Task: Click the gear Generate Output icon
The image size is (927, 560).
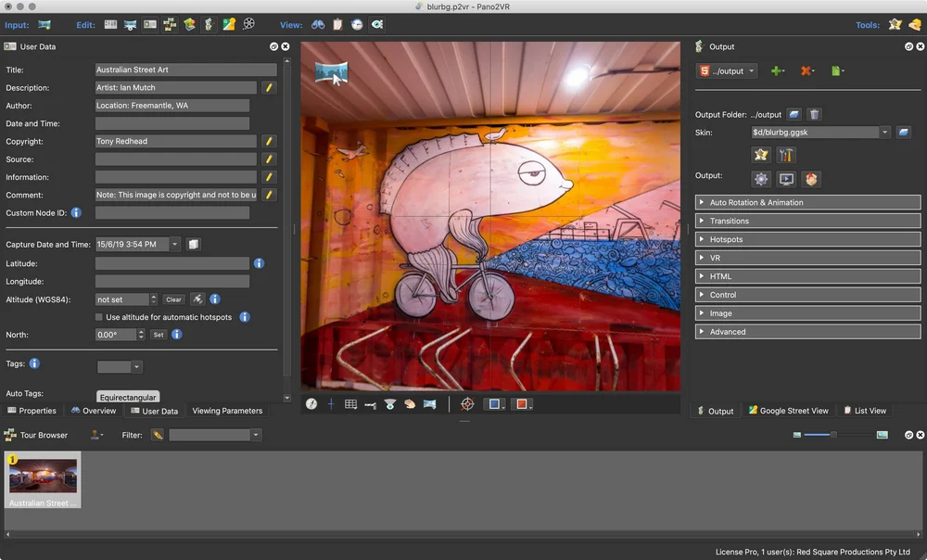Action: [x=761, y=179]
